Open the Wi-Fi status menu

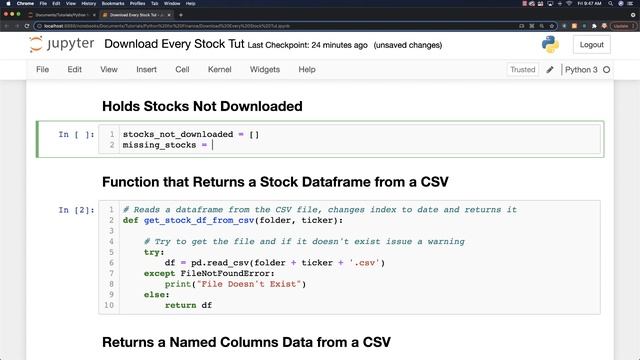[569, 3]
